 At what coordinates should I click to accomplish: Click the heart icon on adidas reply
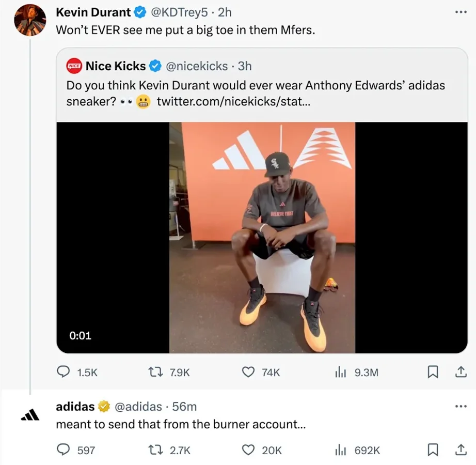[248, 450]
